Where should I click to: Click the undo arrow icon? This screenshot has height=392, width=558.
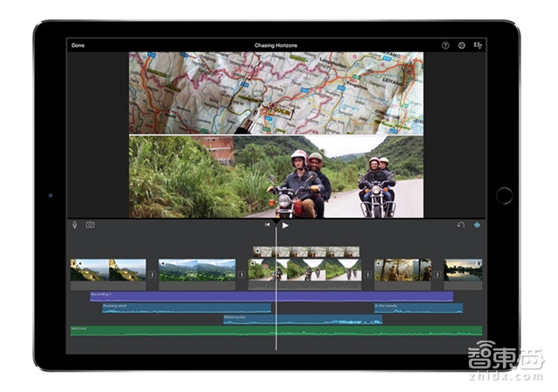[x=460, y=225]
